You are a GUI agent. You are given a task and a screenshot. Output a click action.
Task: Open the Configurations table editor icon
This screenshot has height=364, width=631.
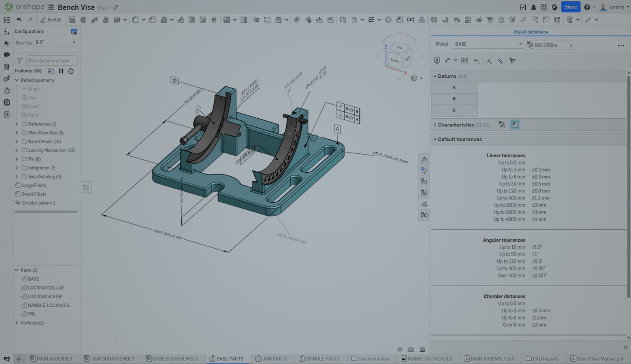(74, 32)
